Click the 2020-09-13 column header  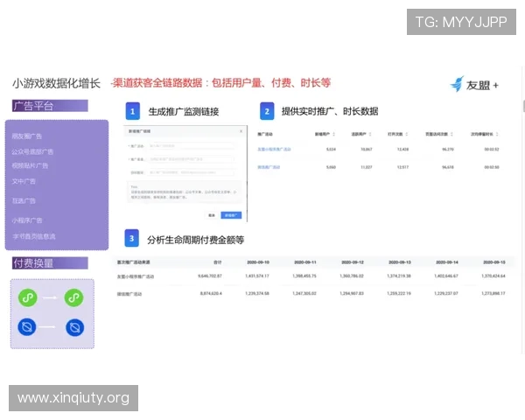click(x=400, y=262)
